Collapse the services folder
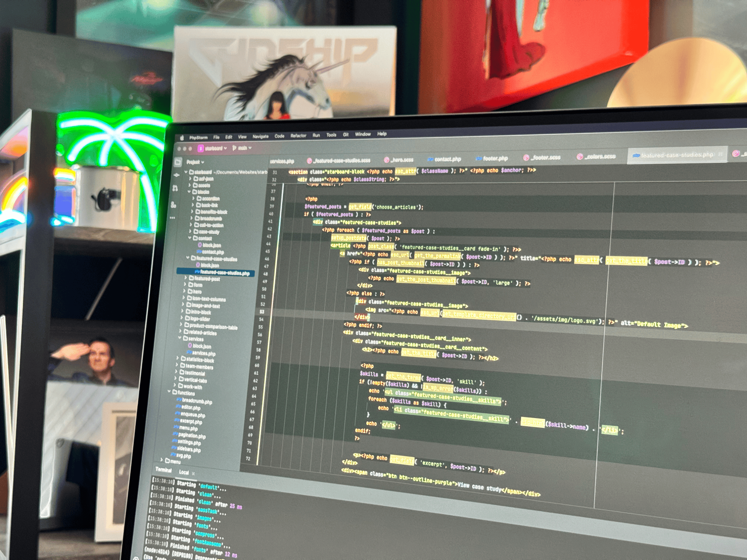Viewport: 747px width, 560px height. 180,338
